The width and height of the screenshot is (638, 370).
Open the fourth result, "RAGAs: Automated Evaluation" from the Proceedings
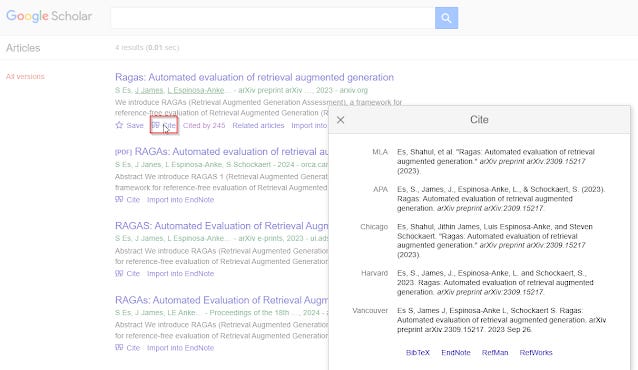(x=221, y=300)
